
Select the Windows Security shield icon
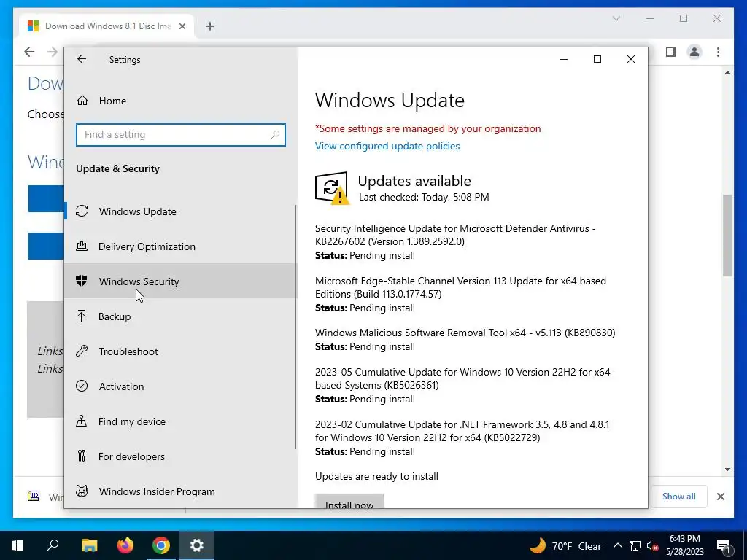click(82, 281)
